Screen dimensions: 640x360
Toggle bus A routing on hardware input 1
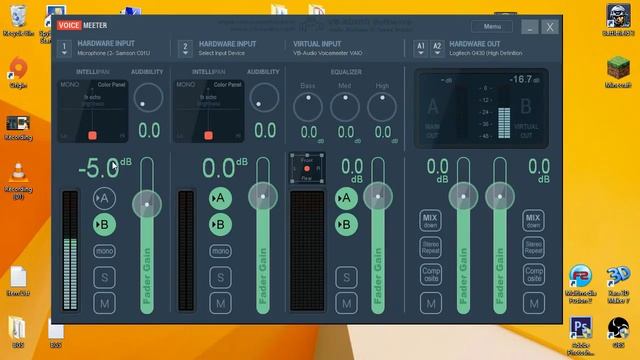point(104,198)
